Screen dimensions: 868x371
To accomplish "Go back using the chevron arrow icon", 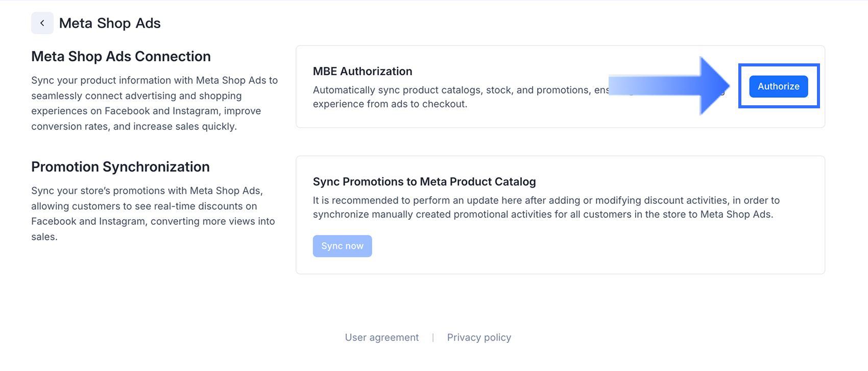I will coord(42,23).
